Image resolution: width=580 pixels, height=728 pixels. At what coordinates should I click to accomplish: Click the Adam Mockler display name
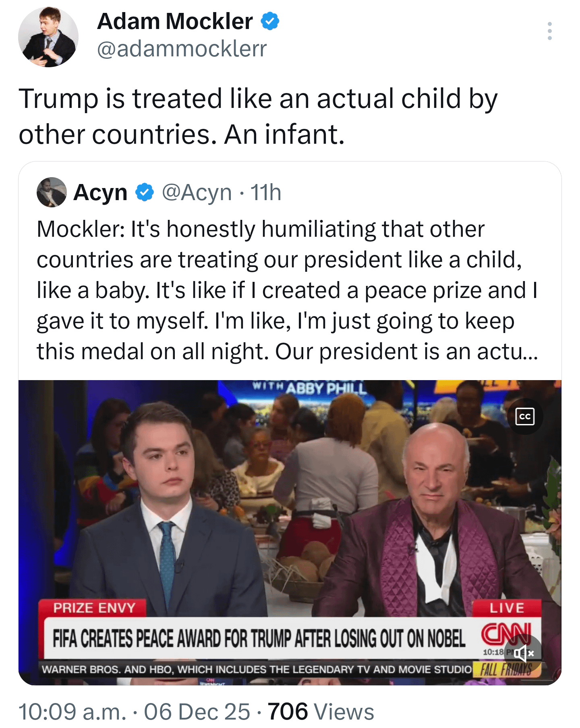coord(175,21)
